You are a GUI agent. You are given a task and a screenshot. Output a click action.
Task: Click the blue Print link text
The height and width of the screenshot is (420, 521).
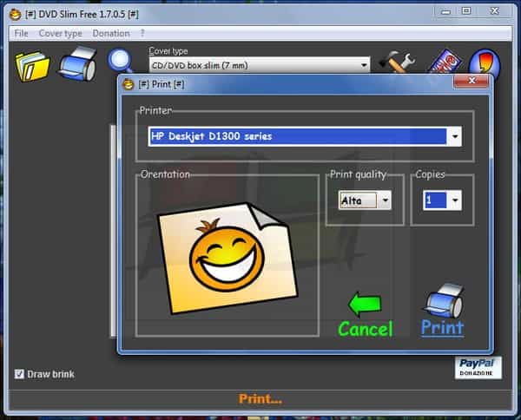442,328
